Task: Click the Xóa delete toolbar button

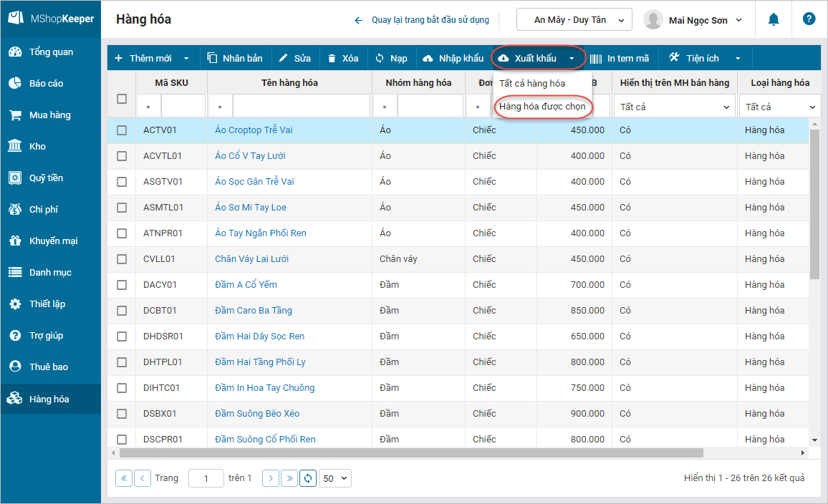Action: (x=343, y=59)
